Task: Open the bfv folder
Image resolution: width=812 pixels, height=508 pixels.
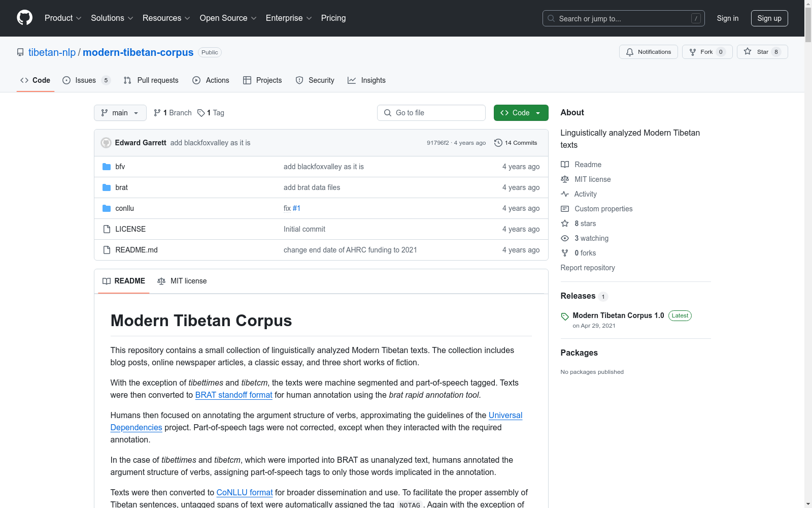Action: coord(120,167)
